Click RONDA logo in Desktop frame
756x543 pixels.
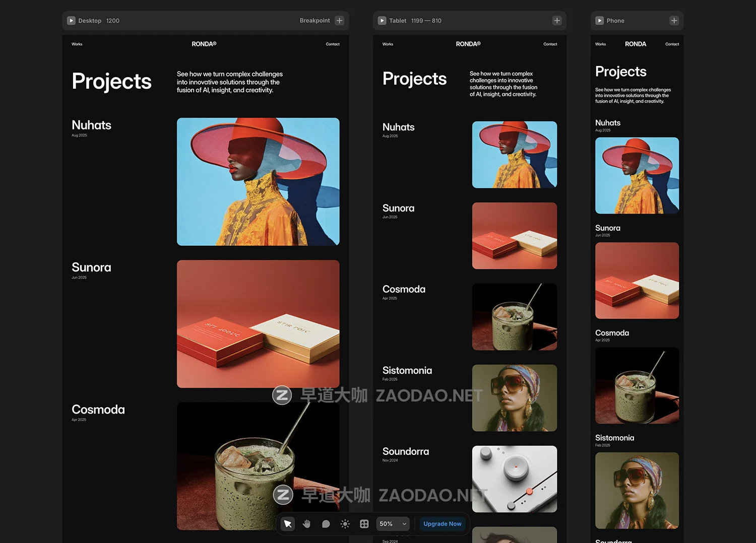click(204, 44)
